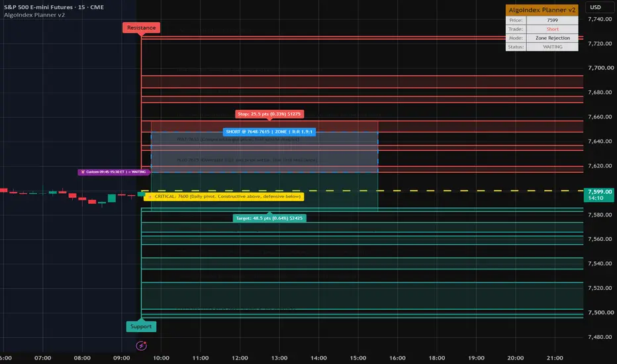
Task: Click the AlgoIndex Planner v2 table header
Action: click(x=542, y=10)
